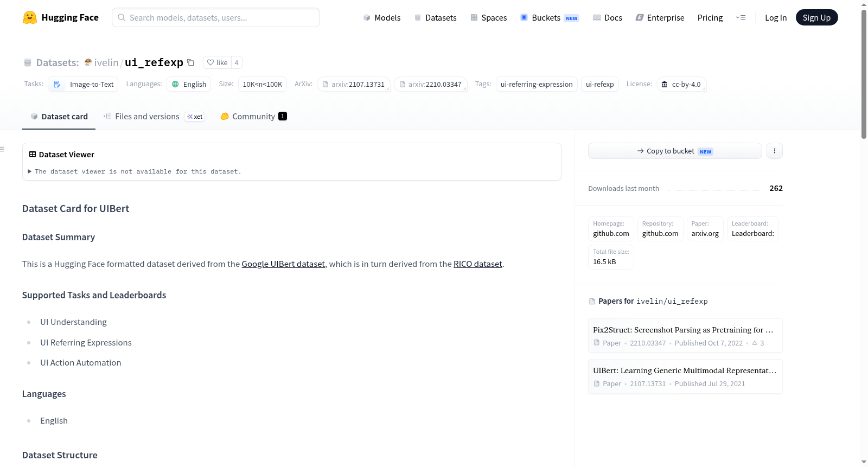Open the arxiv:2210.03347 tag
868x467 pixels.
coord(431,84)
